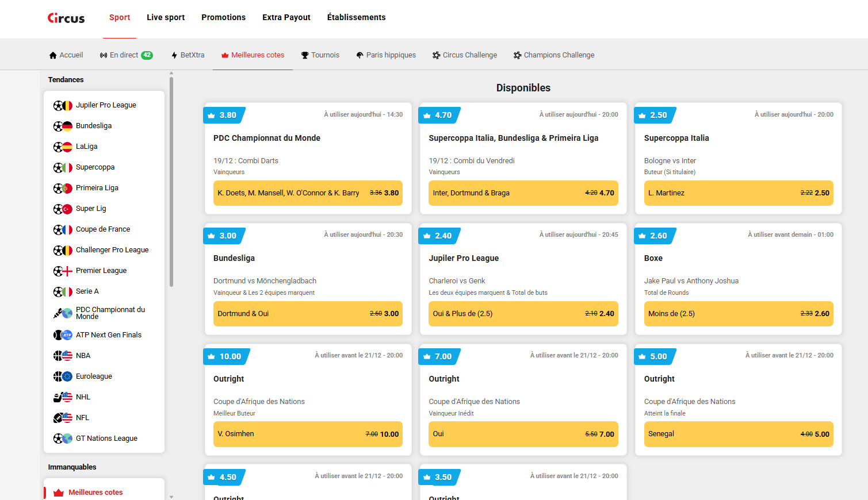
Task: Open the Live sport menu
Action: coord(166,17)
